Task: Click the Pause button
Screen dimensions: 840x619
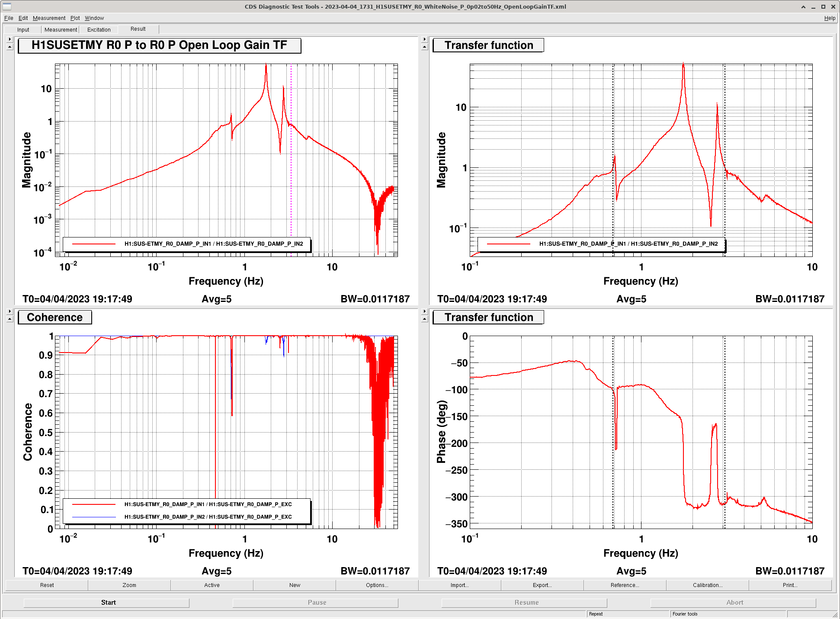Action: pyautogui.click(x=315, y=603)
